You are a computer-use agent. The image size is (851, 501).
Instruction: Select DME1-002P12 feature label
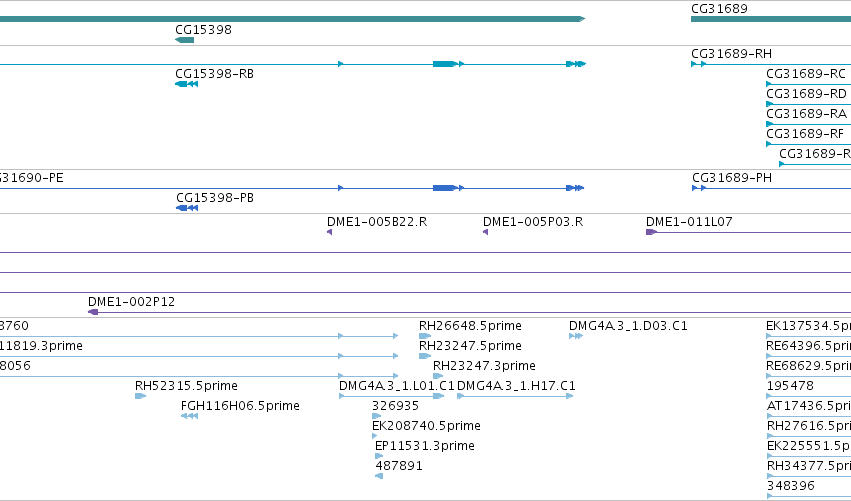click(131, 302)
